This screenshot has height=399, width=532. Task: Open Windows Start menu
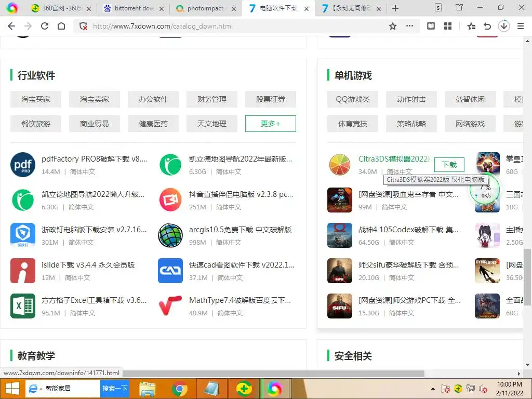pos(12,389)
